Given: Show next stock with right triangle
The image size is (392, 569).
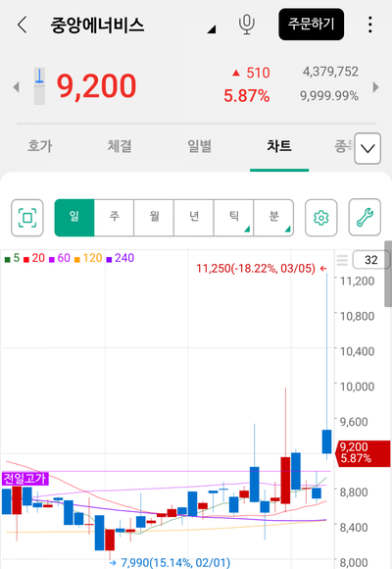Looking at the screenshot, I should tap(376, 87).
